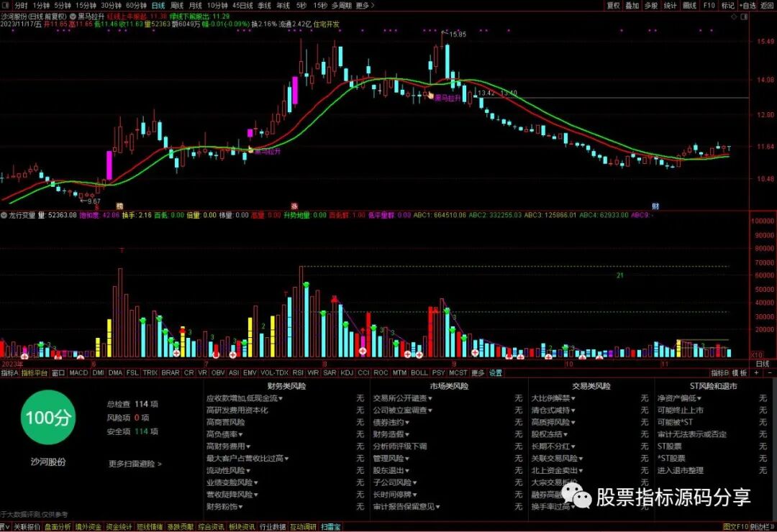Open the 扫雷宝 bottom tab

point(330,527)
